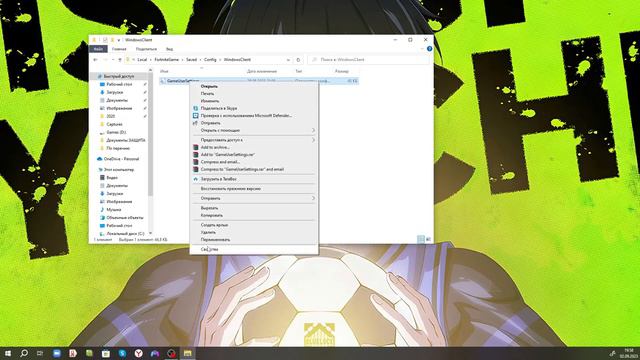Click "Saved" in the address breadcrumb
This screenshot has height=360, width=640.
point(191,60)
